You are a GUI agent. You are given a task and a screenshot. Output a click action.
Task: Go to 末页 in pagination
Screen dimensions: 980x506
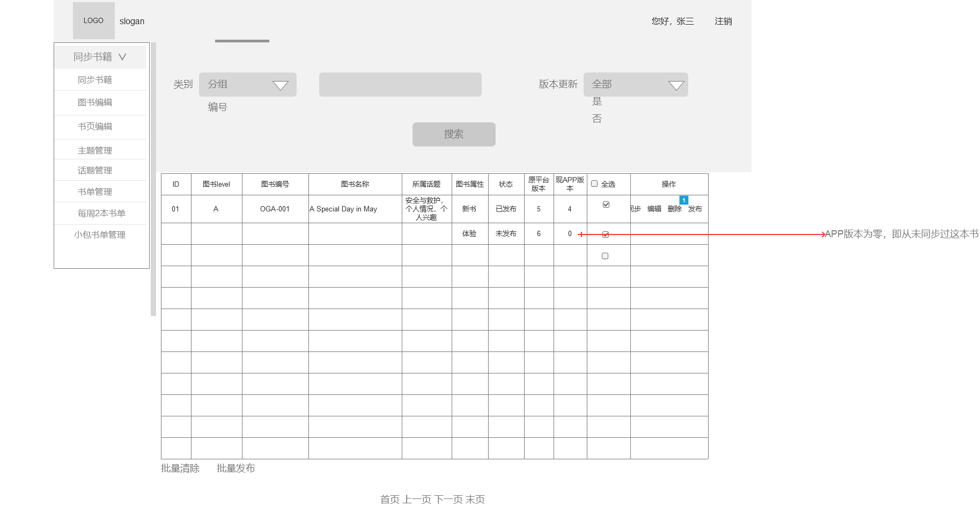tap(475, 500)
